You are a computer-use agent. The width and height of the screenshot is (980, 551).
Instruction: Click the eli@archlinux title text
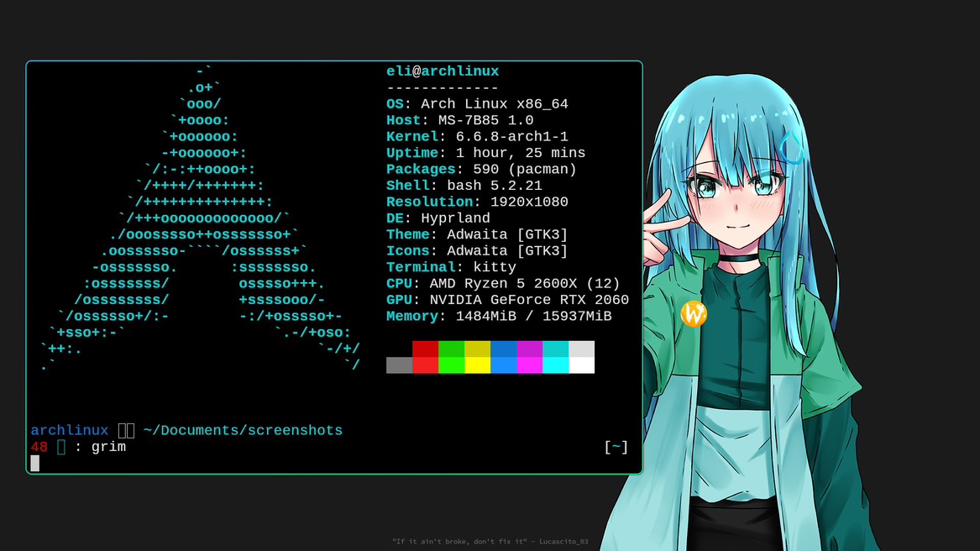[443, 71]
